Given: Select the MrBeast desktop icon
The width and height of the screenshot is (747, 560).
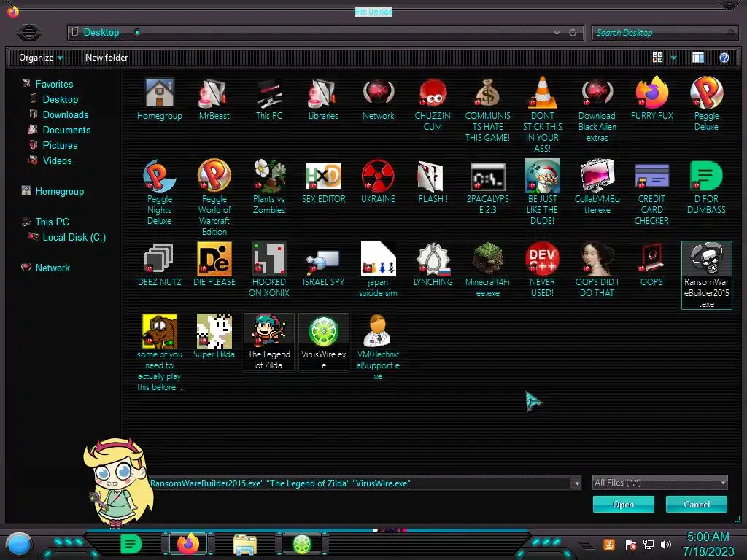Looking at the screenshot, I should 214,99.
